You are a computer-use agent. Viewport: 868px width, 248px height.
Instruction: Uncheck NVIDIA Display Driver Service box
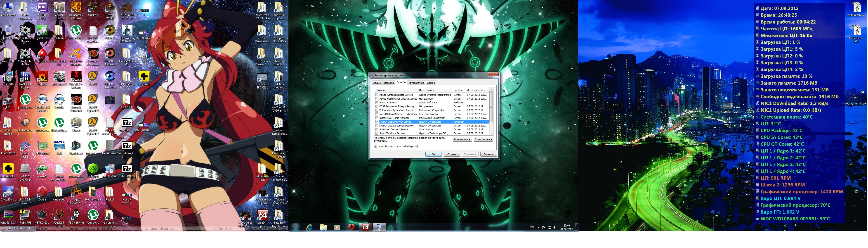pyautogui.click(x=377, y=122)
